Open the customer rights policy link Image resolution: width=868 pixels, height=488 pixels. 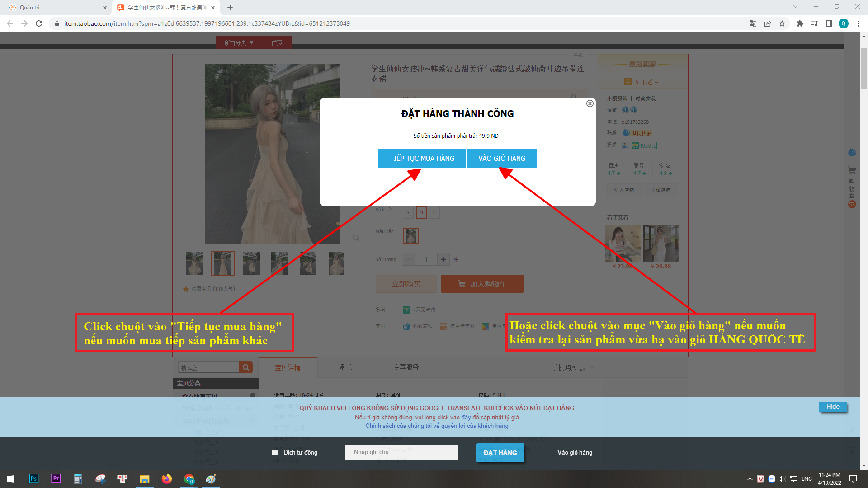[x=437, y=426]
